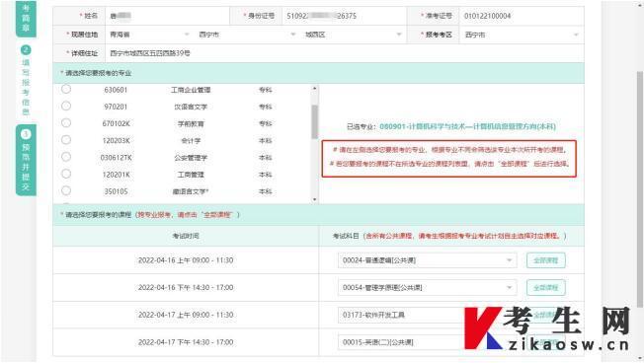The height and width of the screenshot is (363, 644).
Task: Click 全部课程 button in the 00054-管理学原理 row
Action: tap(546, 287)
